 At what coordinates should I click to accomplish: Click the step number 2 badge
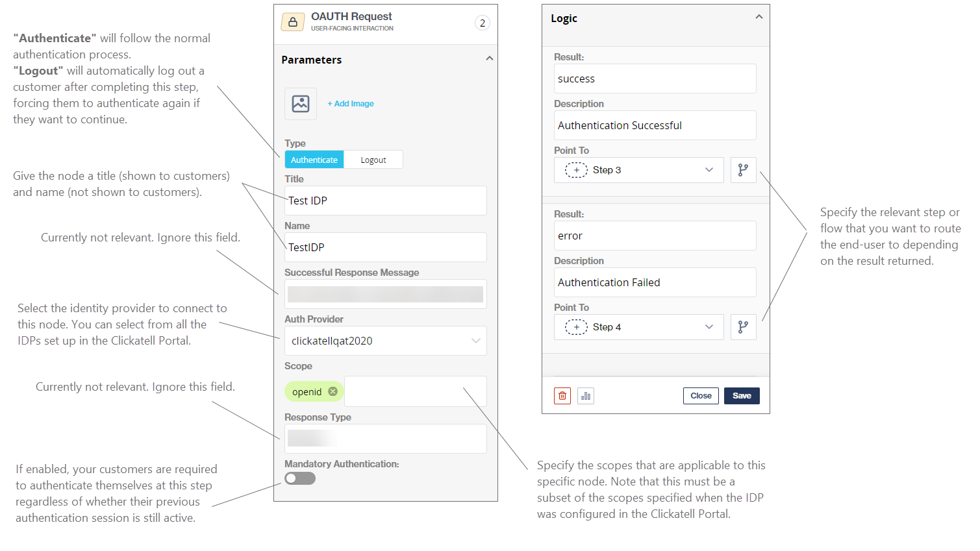(x=482, y=23)
